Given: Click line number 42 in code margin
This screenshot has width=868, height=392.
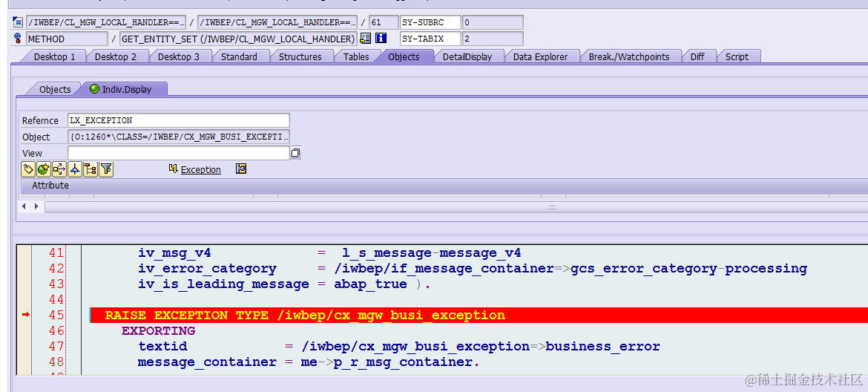Looking at the screenshot, I should pos(57,269).
